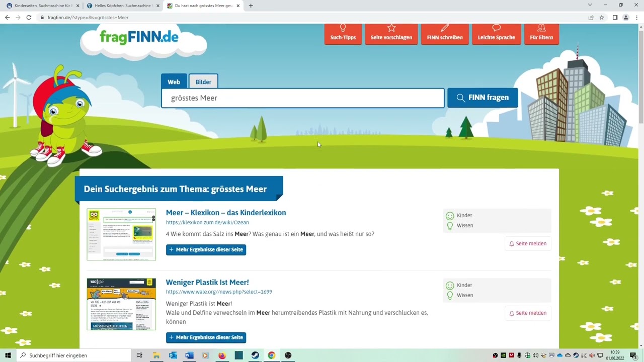The height and width of the screenshot is (362, 644).
Task: Open the Chrome profile menu
Action: (626, 18)
